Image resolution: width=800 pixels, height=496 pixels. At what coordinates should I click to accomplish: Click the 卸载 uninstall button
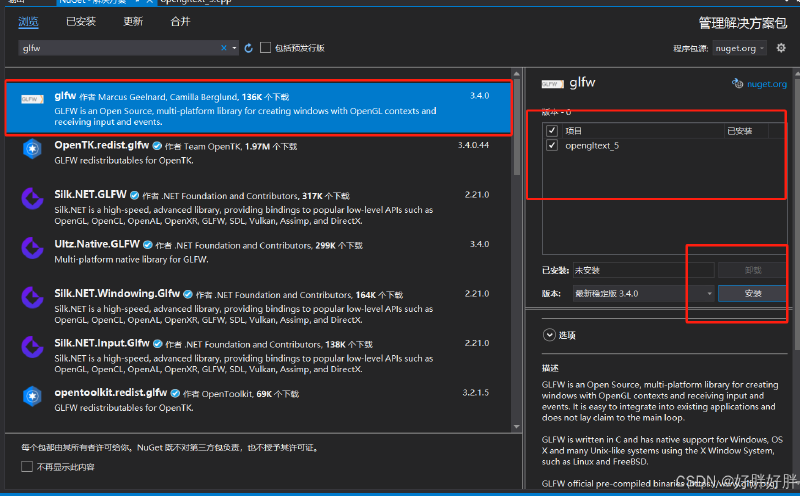(753, 270)
